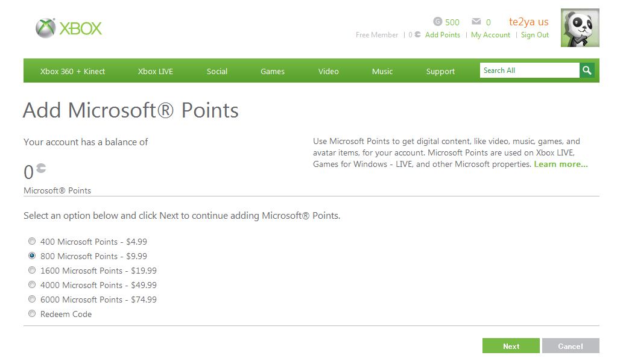Click "Your account has a balance of" text
This screenshot has height=364, width=623.
point(86,142)
